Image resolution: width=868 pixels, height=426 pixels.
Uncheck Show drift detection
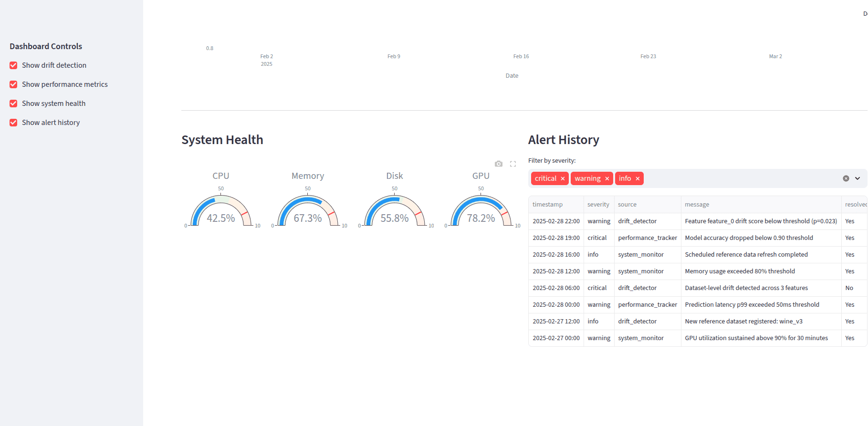coord(13,65)
